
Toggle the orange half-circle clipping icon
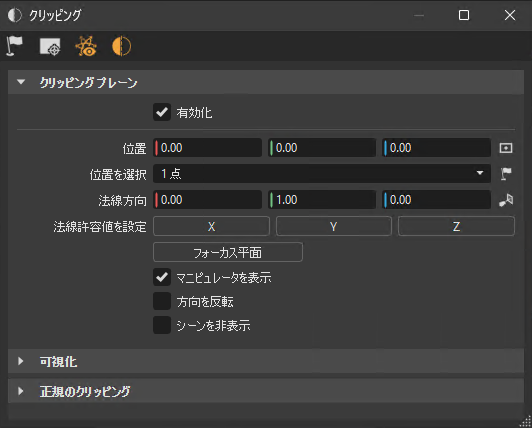121,46
